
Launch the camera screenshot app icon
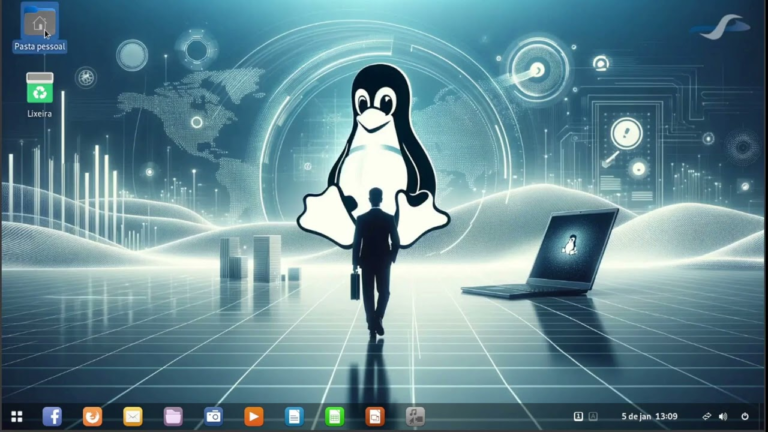click(x=214, y=416)
